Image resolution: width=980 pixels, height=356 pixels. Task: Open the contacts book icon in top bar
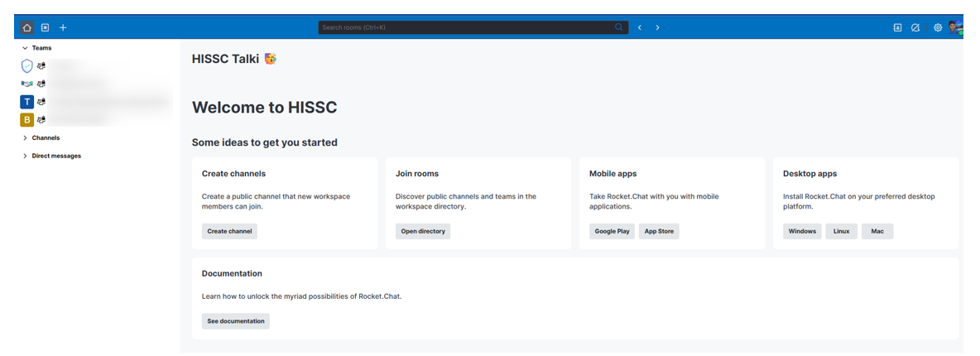[x=897, y=27]
